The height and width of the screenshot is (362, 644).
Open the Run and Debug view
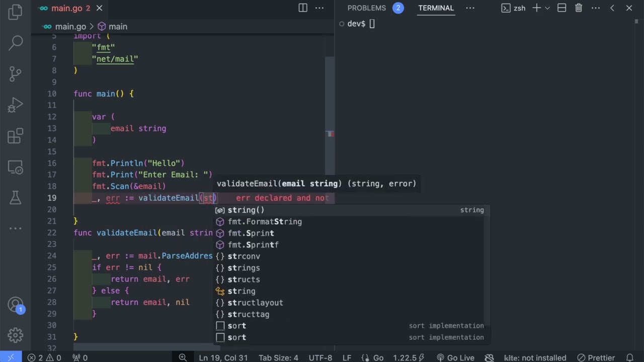pyautogui.click(x=15, y=105)
